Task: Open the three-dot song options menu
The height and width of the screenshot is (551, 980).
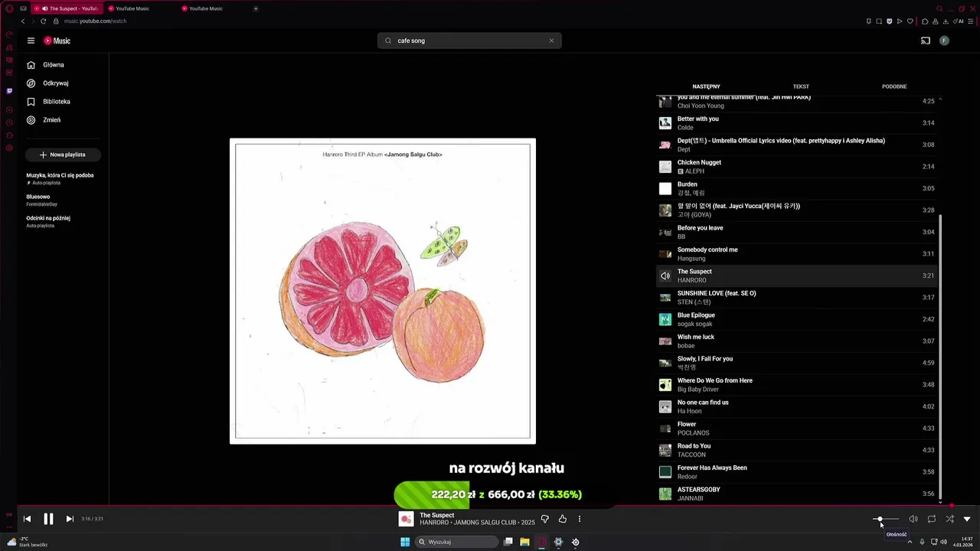Action: [x=580, y=519]
